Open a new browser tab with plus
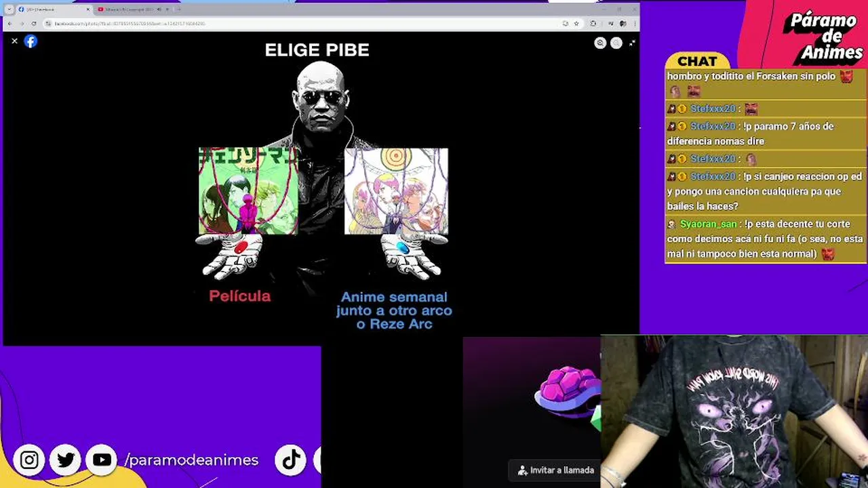 click(x=178, y=9)
